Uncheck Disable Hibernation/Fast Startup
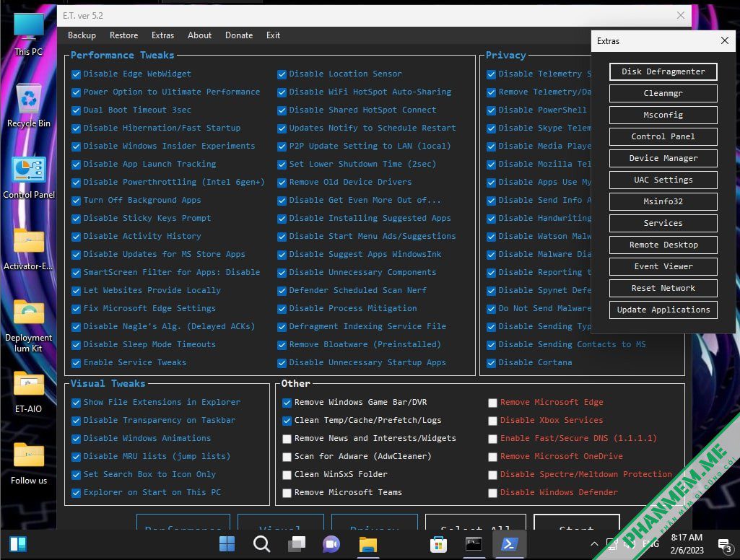Image resolution: width=740 pixels, height=560 pixels. (x=76, y=128)
